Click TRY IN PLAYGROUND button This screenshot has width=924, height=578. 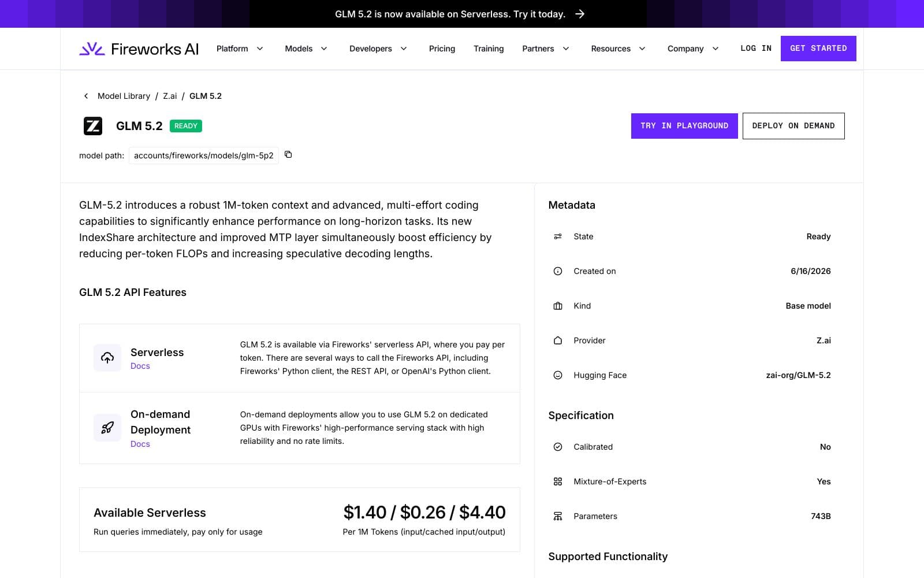(684, 126)
